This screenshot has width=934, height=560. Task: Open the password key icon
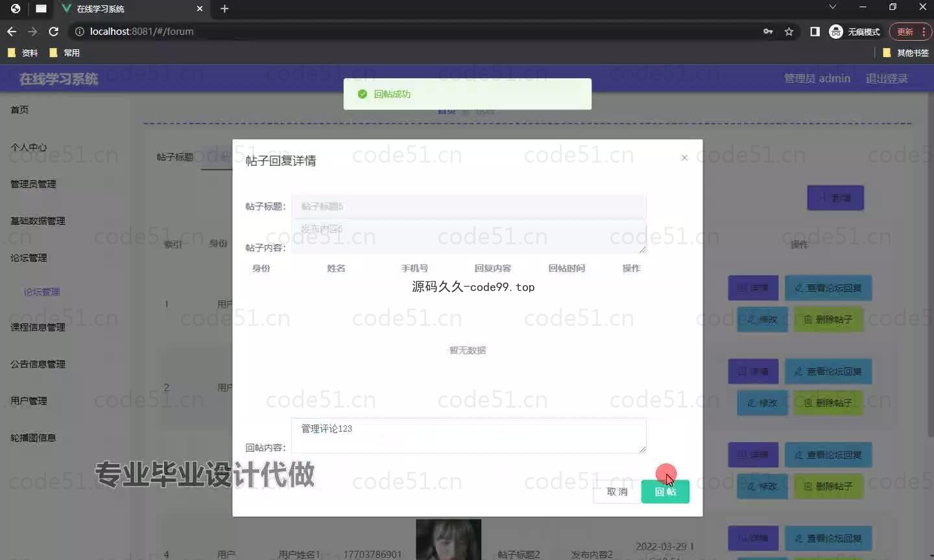(x=768, y=31)
